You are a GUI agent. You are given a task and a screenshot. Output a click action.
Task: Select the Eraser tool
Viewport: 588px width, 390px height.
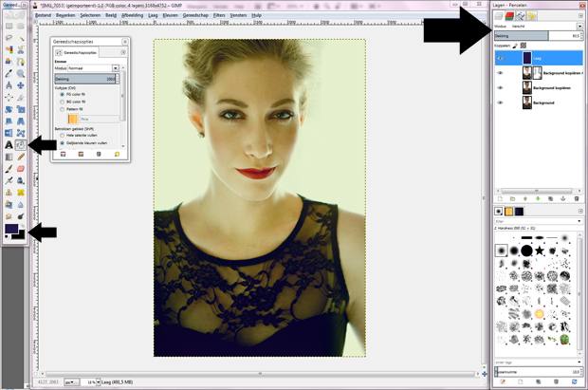(x=21, y=169)
